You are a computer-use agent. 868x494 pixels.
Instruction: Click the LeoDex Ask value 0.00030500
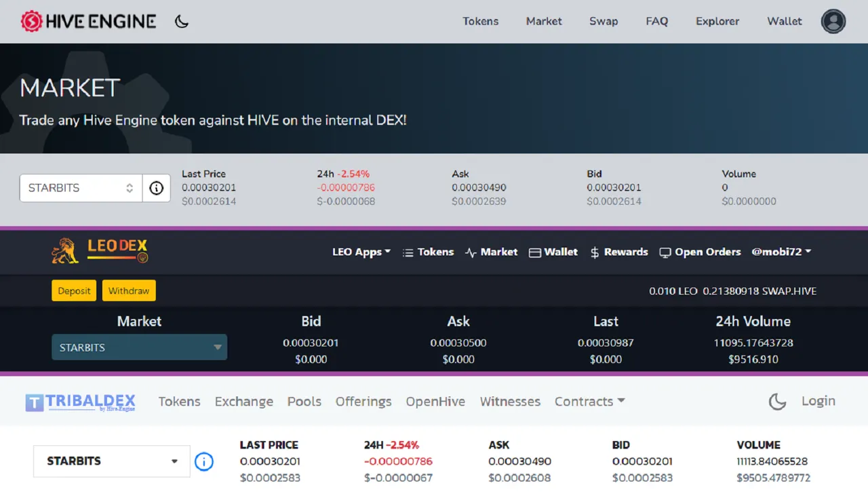tap(458, 343)
